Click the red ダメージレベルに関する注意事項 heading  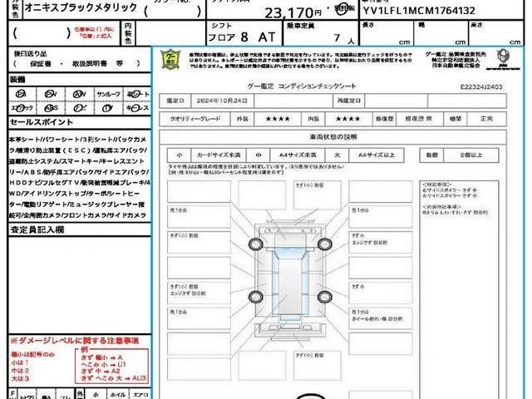point(75,341)
